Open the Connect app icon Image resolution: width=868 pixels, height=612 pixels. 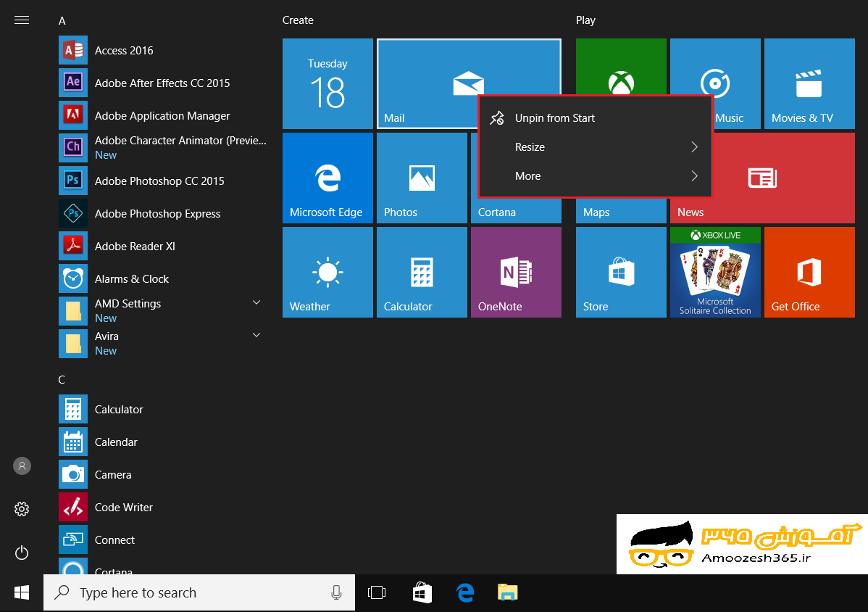(73, 540)
